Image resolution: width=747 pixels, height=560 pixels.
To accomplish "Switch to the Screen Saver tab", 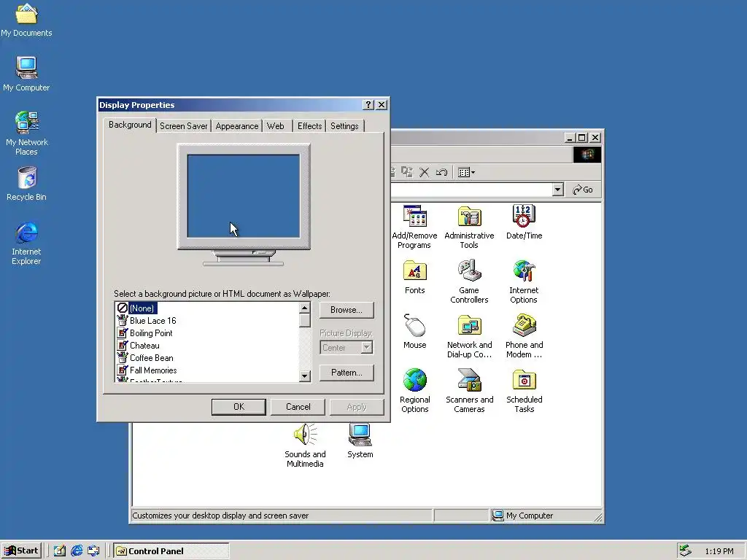I will tap(183, 126).
